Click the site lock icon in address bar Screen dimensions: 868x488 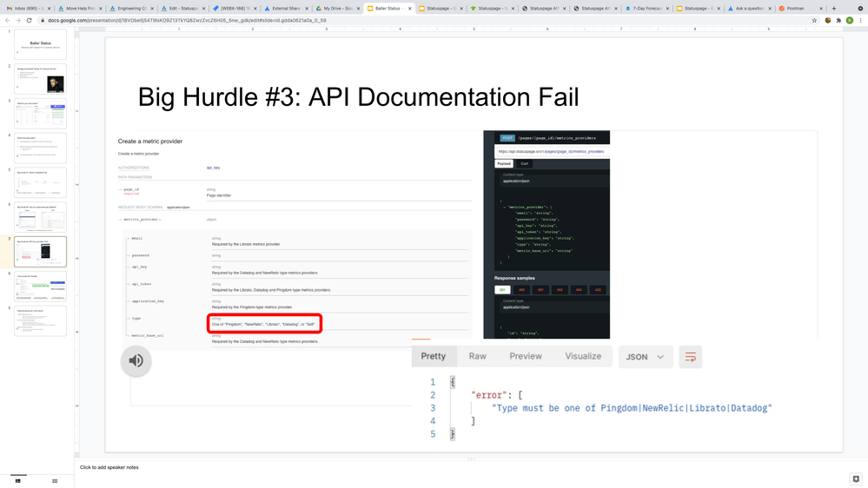(x=42, y=21)
